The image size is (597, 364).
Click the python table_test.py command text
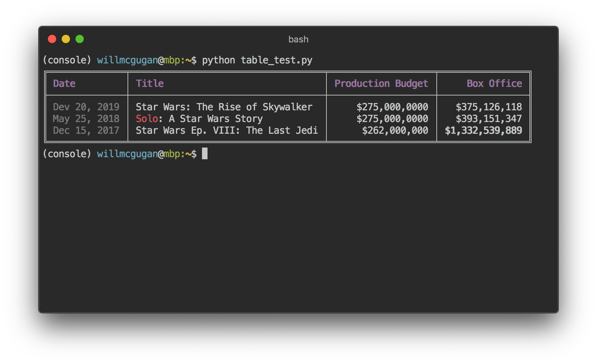point(257,60)
